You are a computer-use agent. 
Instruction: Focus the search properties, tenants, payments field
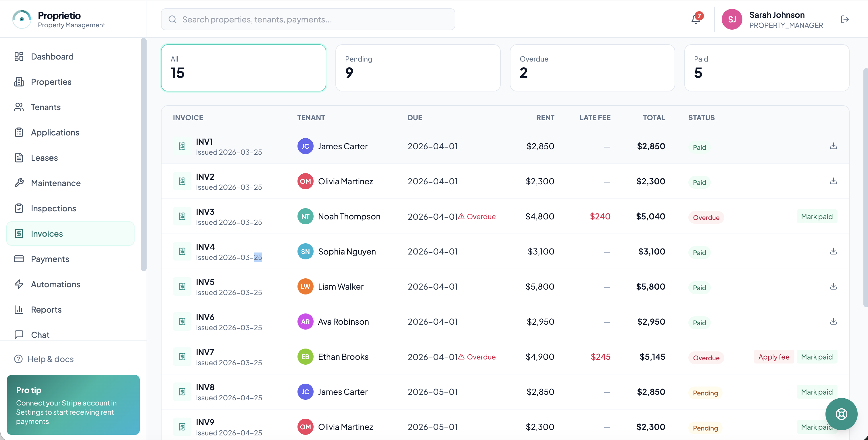pos(308,19)
